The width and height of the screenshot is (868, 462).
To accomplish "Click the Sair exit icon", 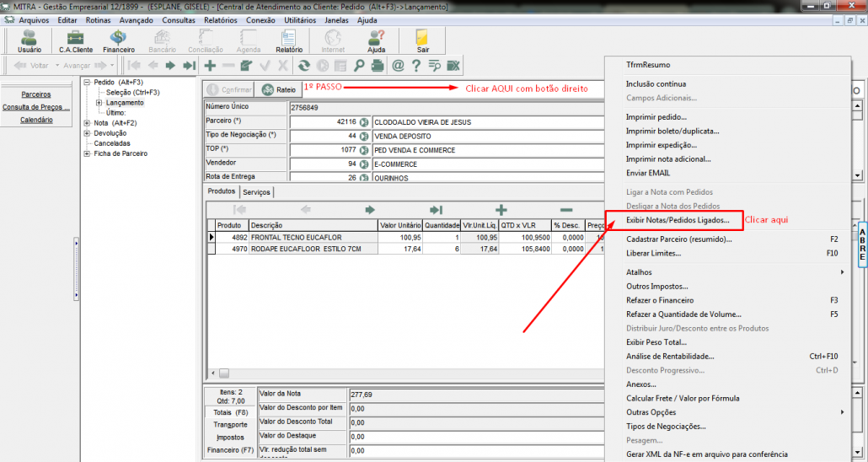I will pos(422,40).
